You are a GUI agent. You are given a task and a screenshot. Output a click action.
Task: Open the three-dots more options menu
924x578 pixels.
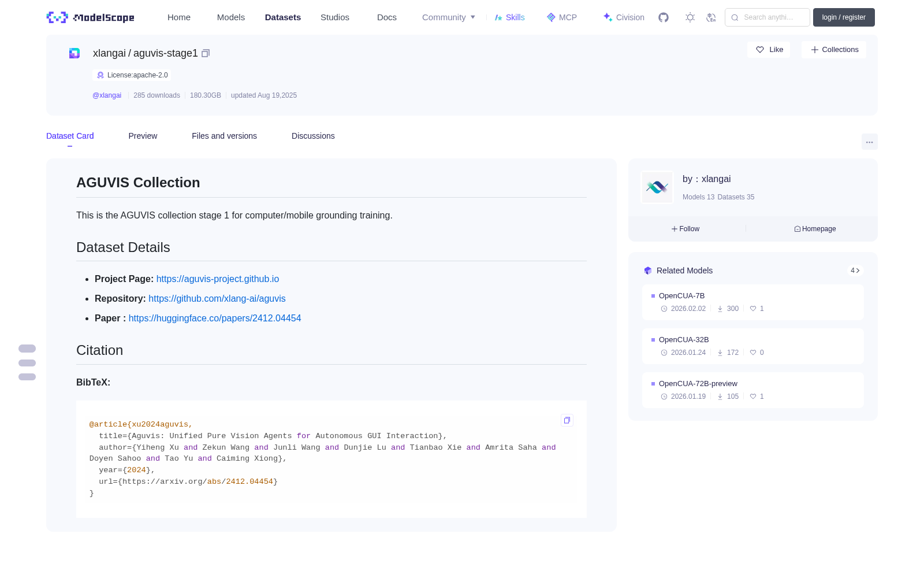[870, 142]
